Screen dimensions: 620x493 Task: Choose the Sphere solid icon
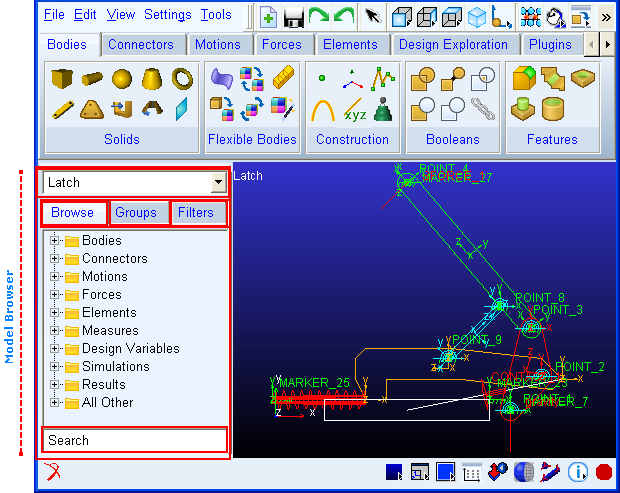point(122,79)
